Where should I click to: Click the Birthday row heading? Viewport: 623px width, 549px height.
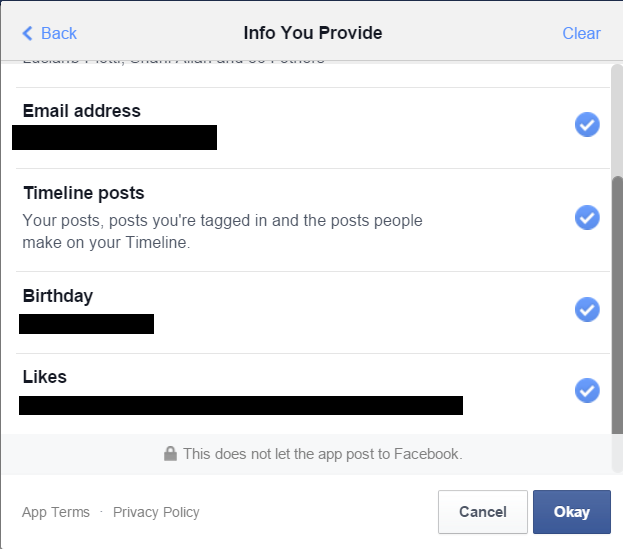[58, 296]
